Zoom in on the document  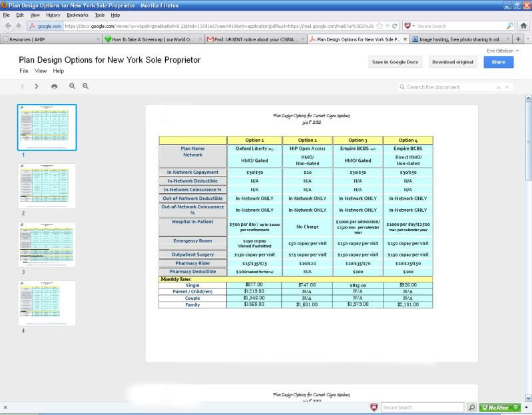[85, 86]
